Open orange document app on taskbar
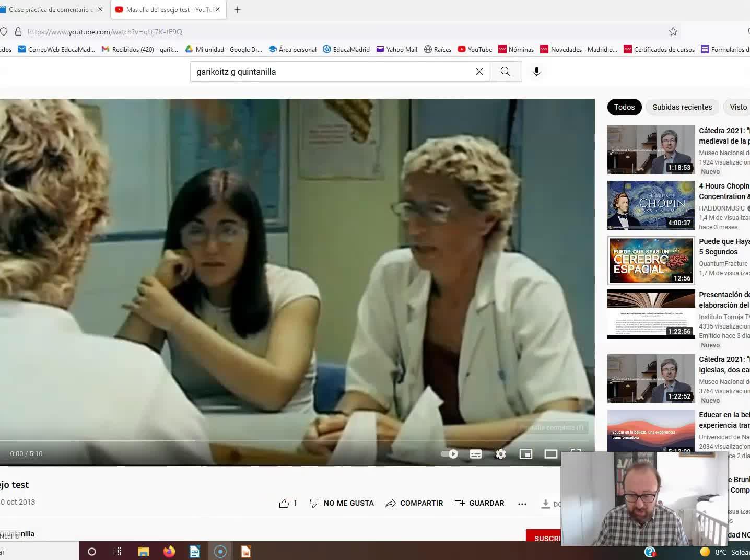Viewport: 750px width, 560px height. coord(245,551)
